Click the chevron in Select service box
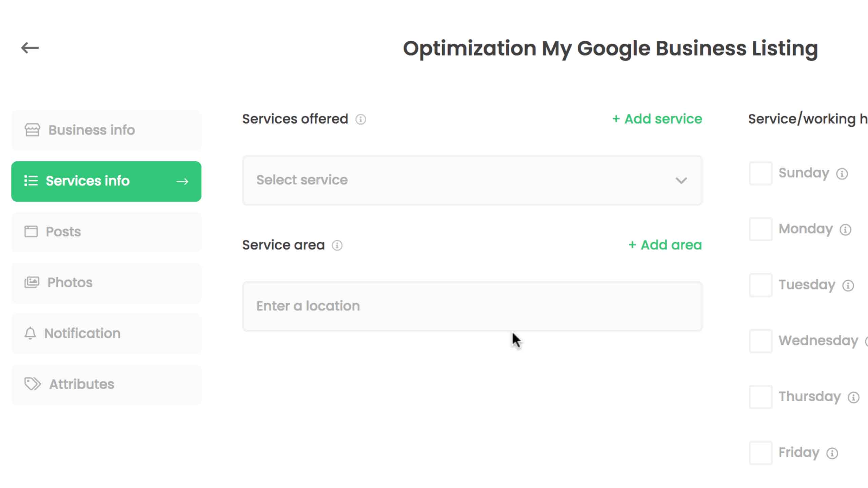The height and width of the screenshot is (488, 868). pyautogui.click(x=681, y=181)
